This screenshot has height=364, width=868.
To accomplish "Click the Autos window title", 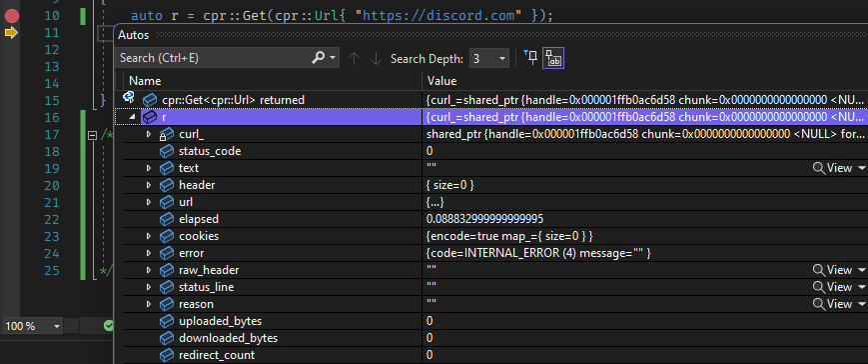I will pos(134,35).
